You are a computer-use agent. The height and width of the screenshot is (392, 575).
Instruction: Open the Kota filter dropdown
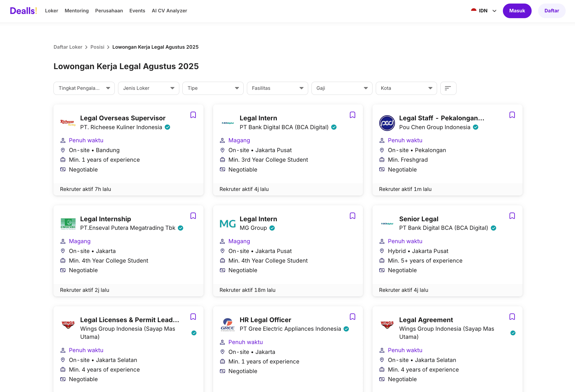pyautogui.click(x=406, y=88)
